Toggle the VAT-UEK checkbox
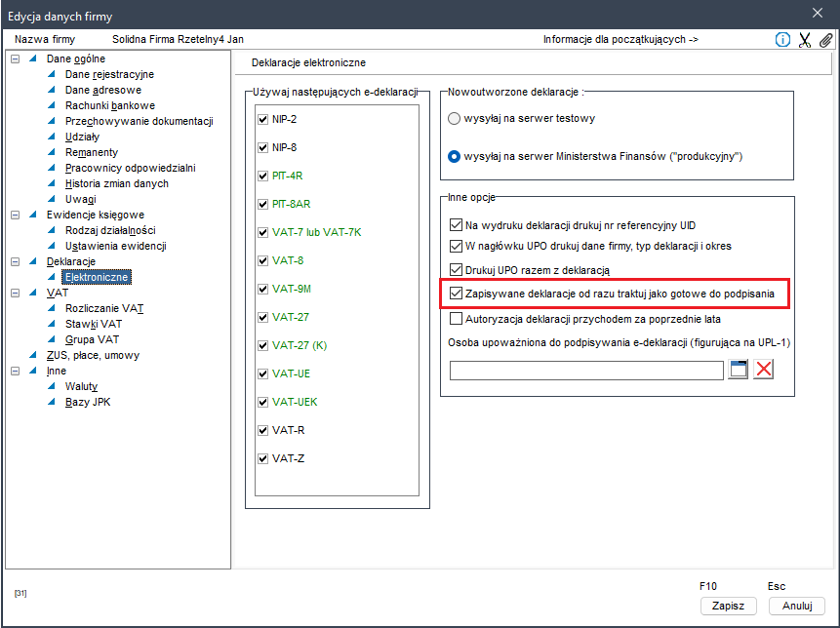 262,402
